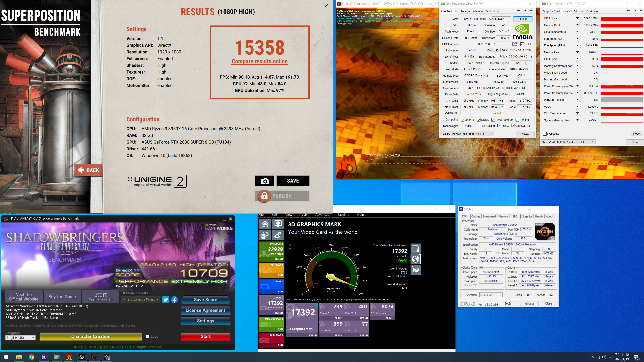Click GPU-Z Graphics Card window camera icon

tap(519, 11)
